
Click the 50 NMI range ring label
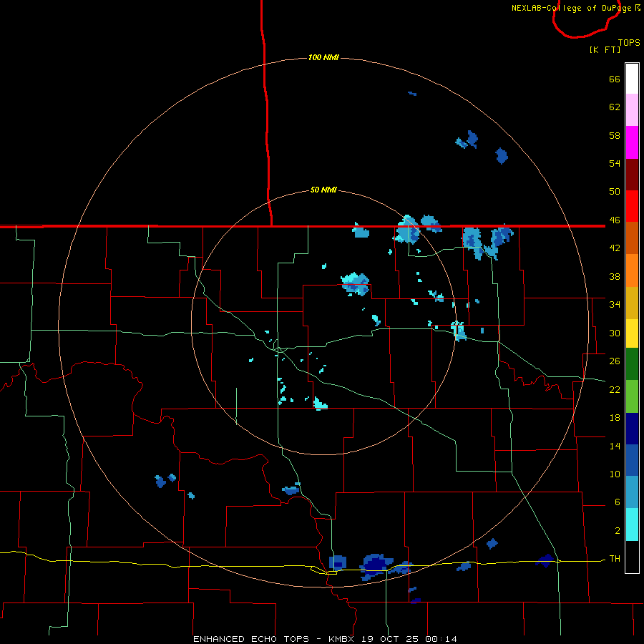(323, 190)
